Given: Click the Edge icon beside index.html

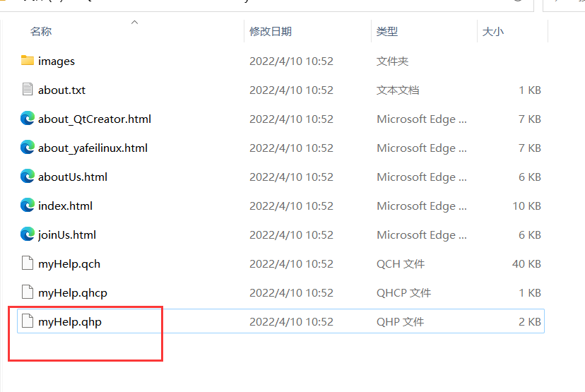Looking at the screenshot, I should coord(28,206).
